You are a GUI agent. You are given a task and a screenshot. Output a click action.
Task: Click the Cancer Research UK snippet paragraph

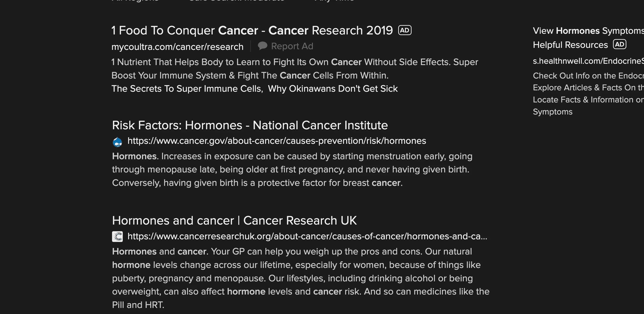[x=300, y=278]
